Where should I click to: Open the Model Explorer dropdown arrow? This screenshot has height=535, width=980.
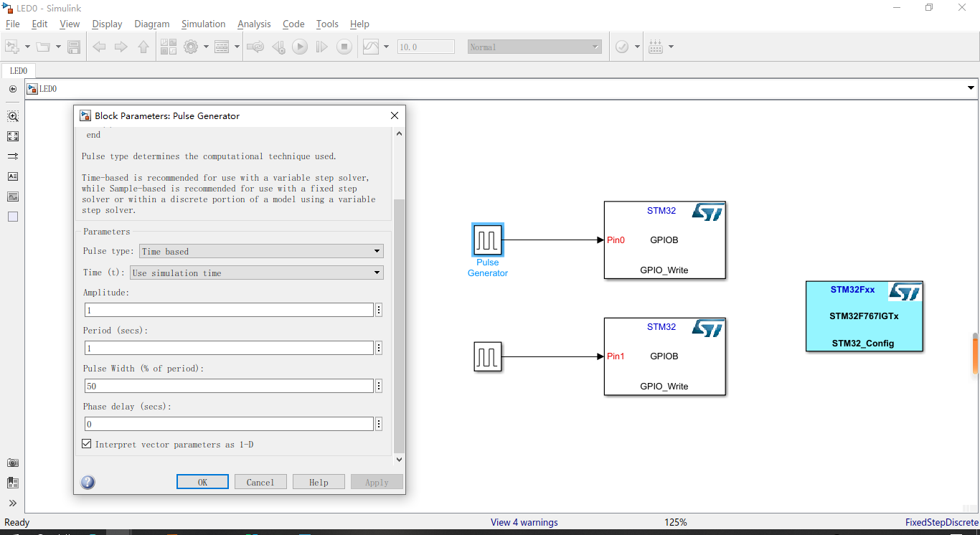[x=237, y=47]
